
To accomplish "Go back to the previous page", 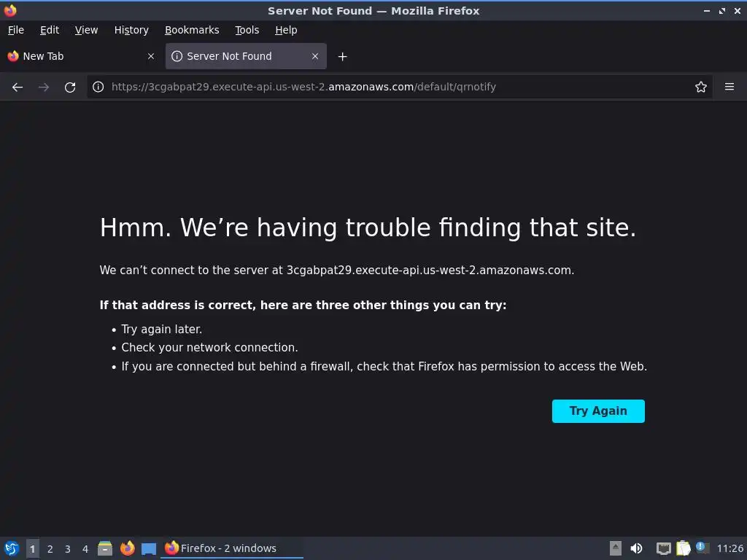I will pos(18,87).
